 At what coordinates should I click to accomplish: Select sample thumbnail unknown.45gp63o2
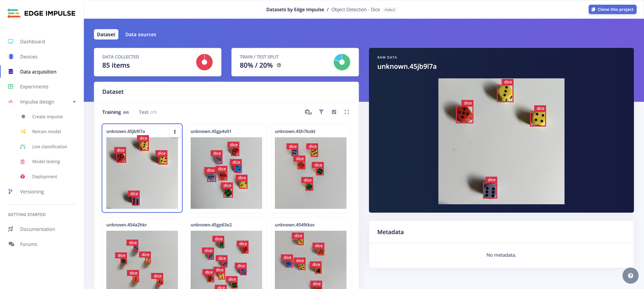point(226,260)
